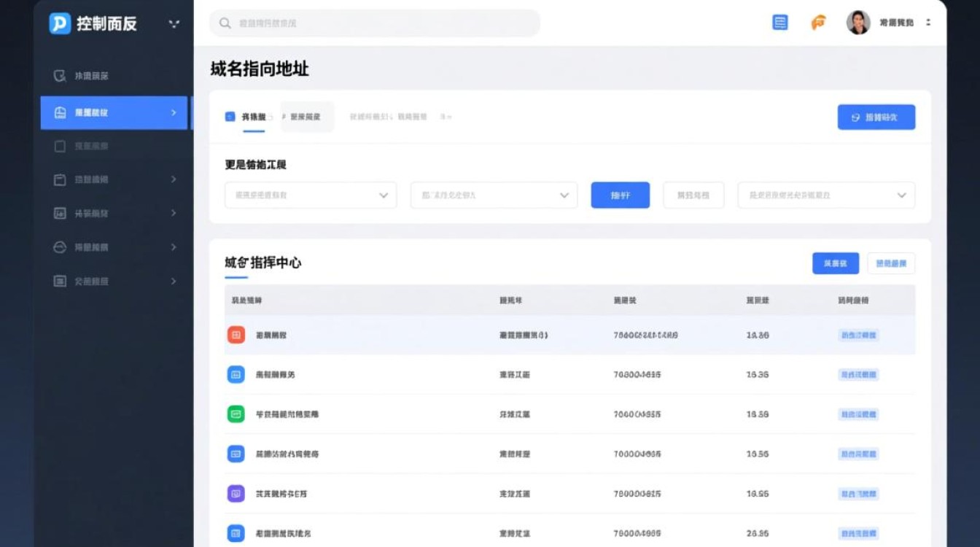Click the blue button at the top right of the card

(x=876, y=117)
